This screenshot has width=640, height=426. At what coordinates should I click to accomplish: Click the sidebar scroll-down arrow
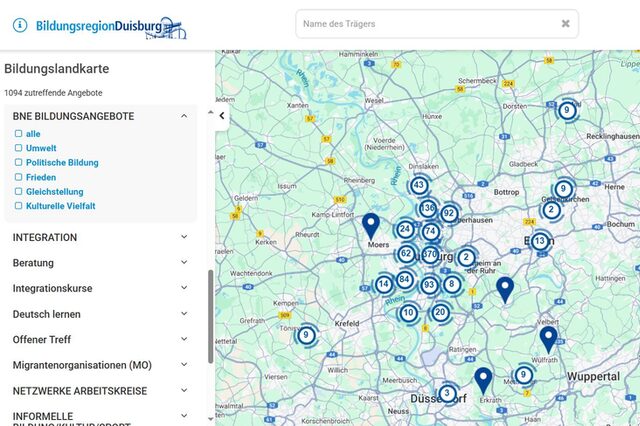click(x=211, y=419)
